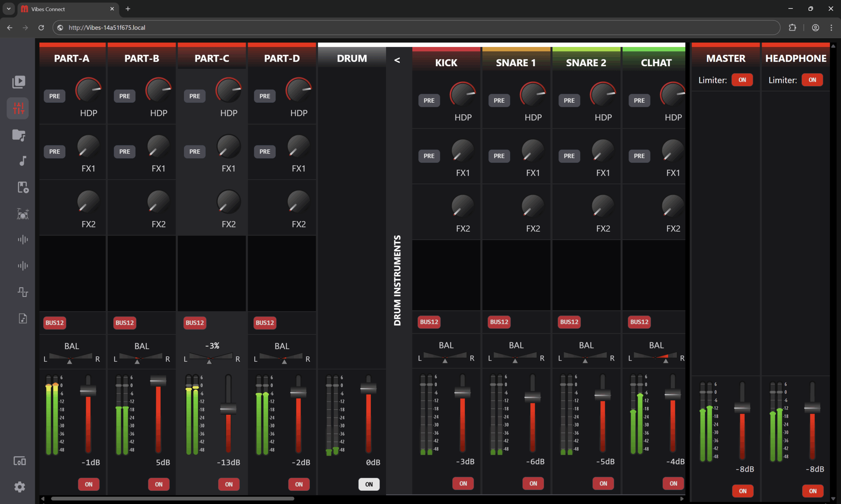Image resolution: width=841 pixels, height=504 pixels.
Task: Turn off the MASTER Limiter ON switch
Action: [742, 80]
